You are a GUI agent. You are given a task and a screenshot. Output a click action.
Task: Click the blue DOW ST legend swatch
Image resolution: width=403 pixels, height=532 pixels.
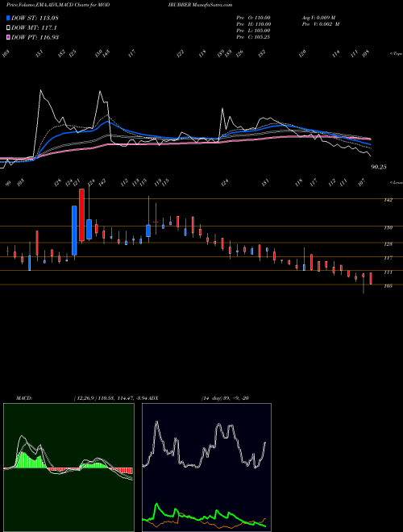click(x=8, y=18)
